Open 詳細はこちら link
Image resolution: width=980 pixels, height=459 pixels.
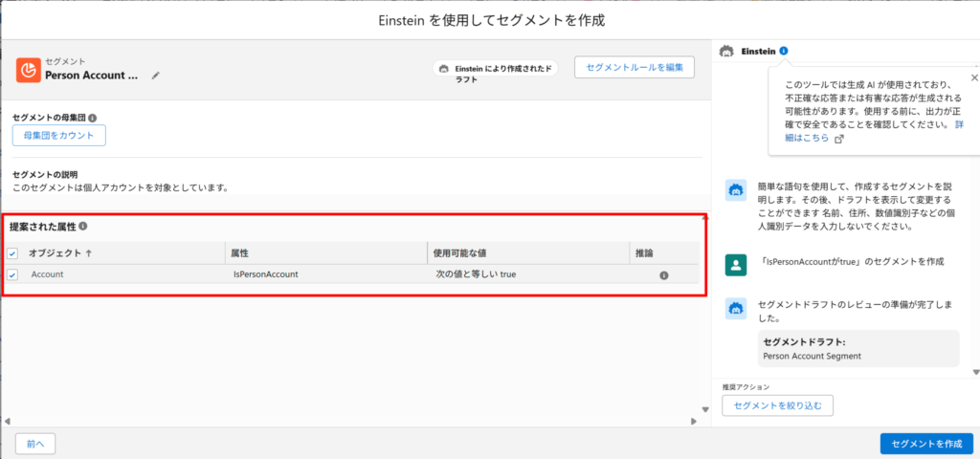coord(806,138)
